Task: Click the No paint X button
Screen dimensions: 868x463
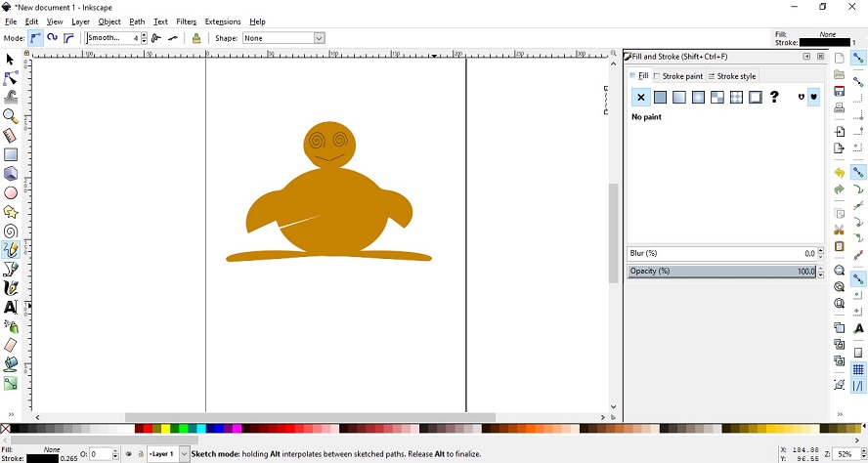Action: [641, 98]
